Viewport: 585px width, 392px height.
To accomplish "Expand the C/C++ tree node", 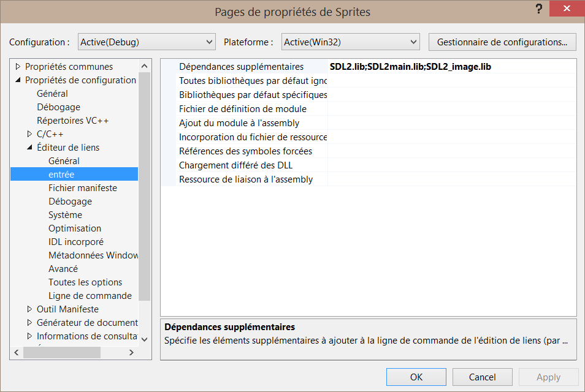I will click(29, 134).
